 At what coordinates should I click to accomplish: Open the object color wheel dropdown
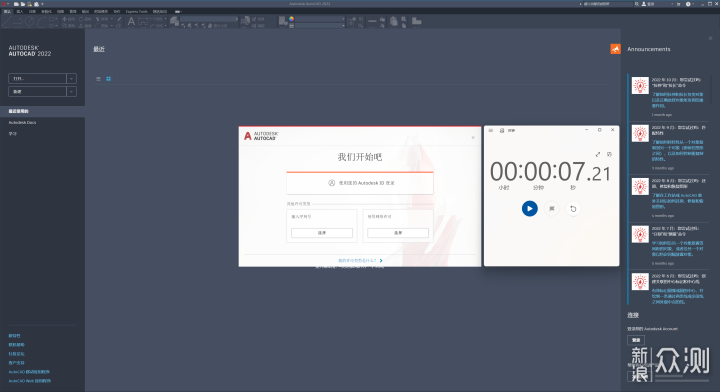(291, 19)
